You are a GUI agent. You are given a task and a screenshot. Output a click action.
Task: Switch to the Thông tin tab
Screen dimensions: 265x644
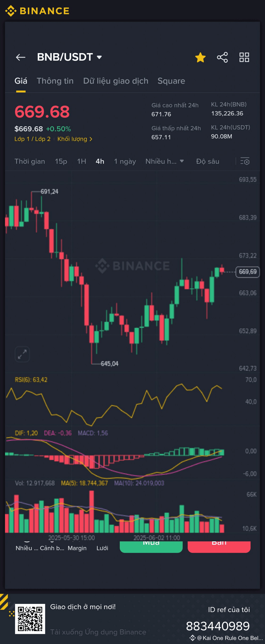55,81
